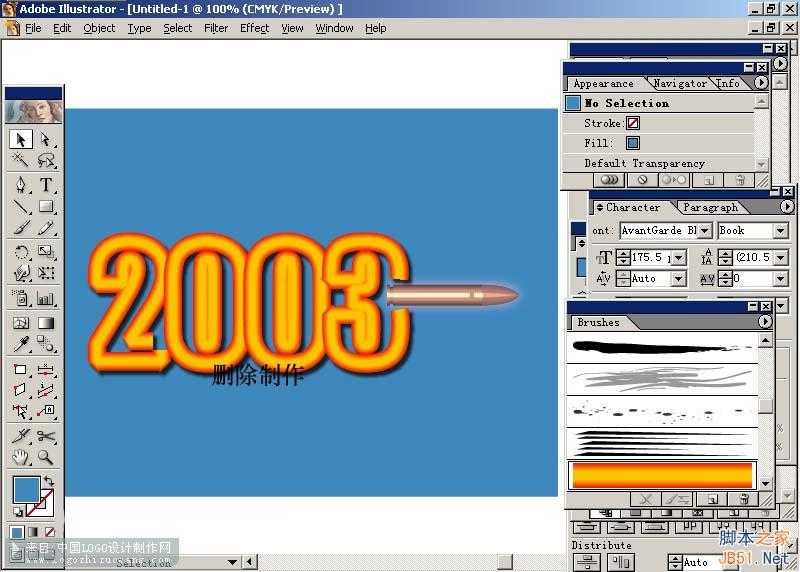Viewport: 800px width, 572px height.
Task: Open the File menu
Action: (33, 29)
